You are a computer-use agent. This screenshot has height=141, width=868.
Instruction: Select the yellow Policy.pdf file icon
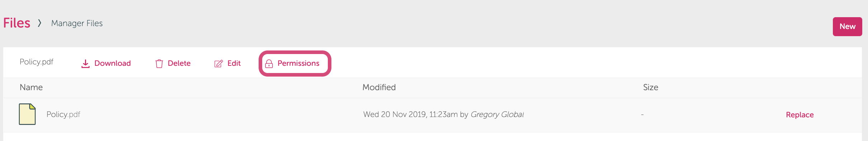27,114
